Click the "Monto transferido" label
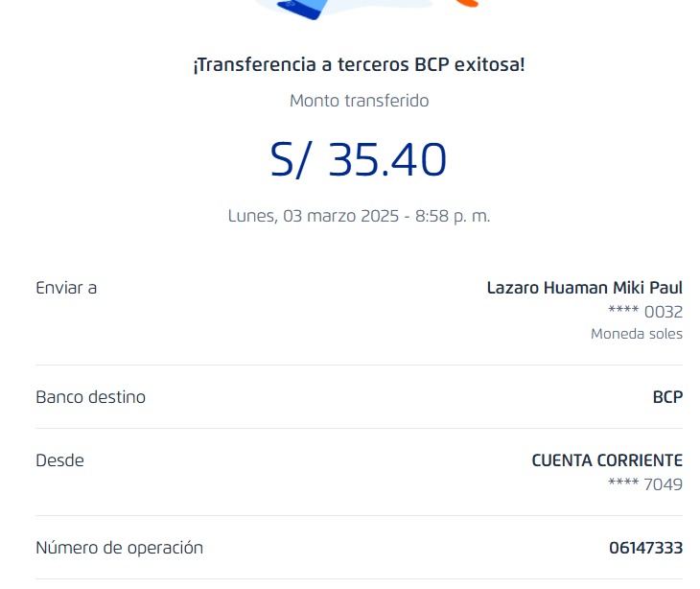Screen dimensions: 700x589 pyautogui.click(x=359, y=101)
